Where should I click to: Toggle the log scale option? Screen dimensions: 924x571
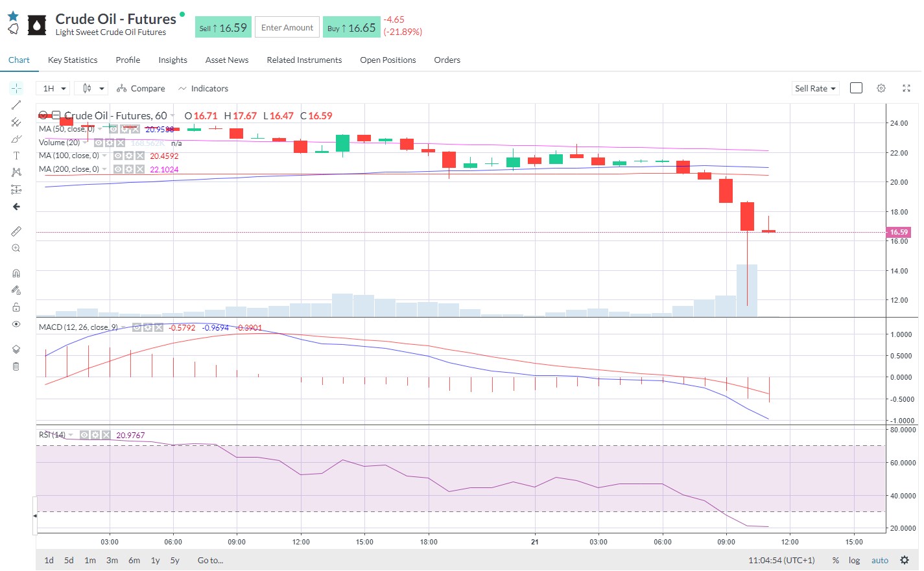(x=854, y=561)
